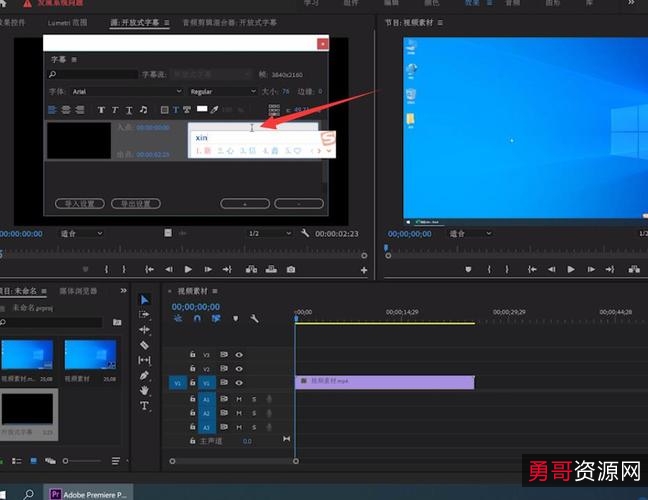Toggle visibility eye for track V3
648x500 pixels.
point(239,355)
